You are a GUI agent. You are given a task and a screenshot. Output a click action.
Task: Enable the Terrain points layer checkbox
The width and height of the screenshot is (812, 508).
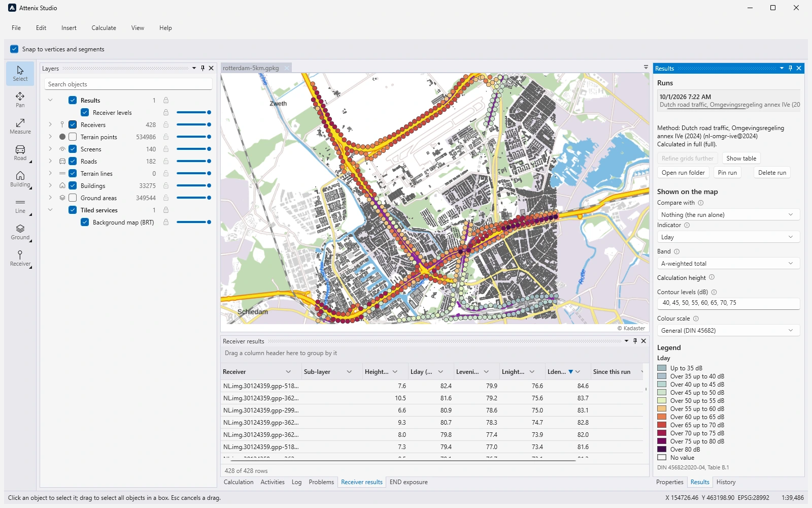73,137
